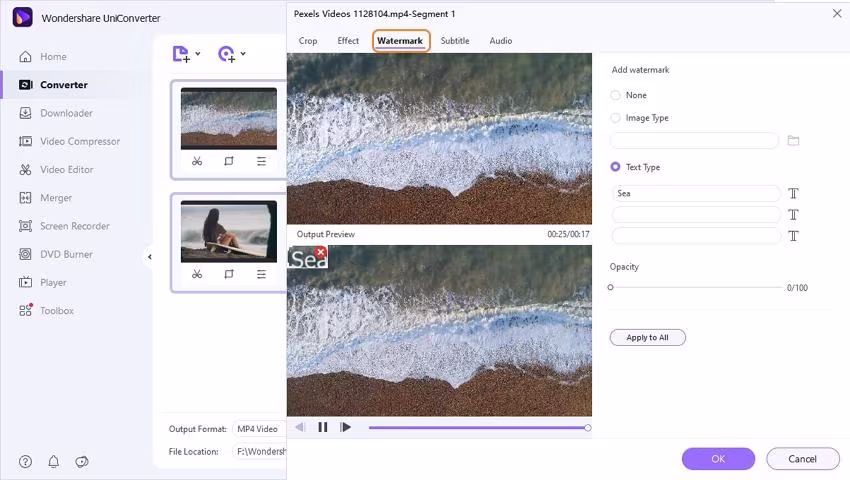Switch to the Crop tab

308,41
